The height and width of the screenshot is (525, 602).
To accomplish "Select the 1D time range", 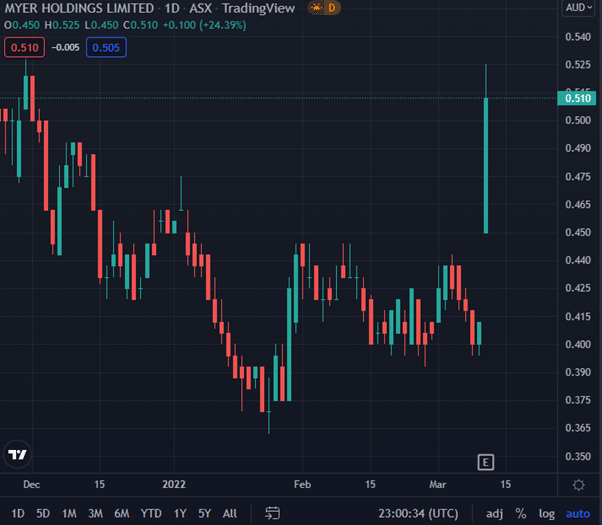I will [18, 513].
